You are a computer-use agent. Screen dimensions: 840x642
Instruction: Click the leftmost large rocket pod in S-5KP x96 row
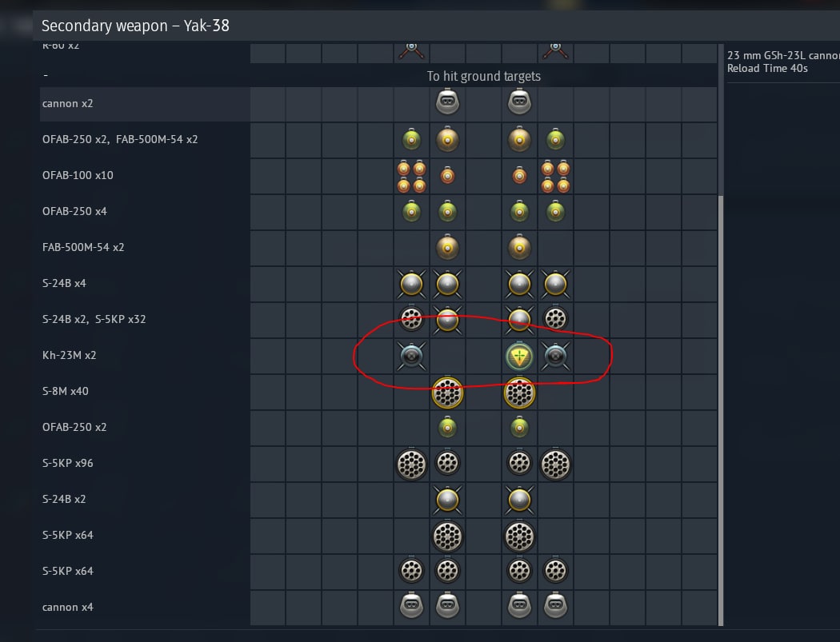tap(411, 464)
